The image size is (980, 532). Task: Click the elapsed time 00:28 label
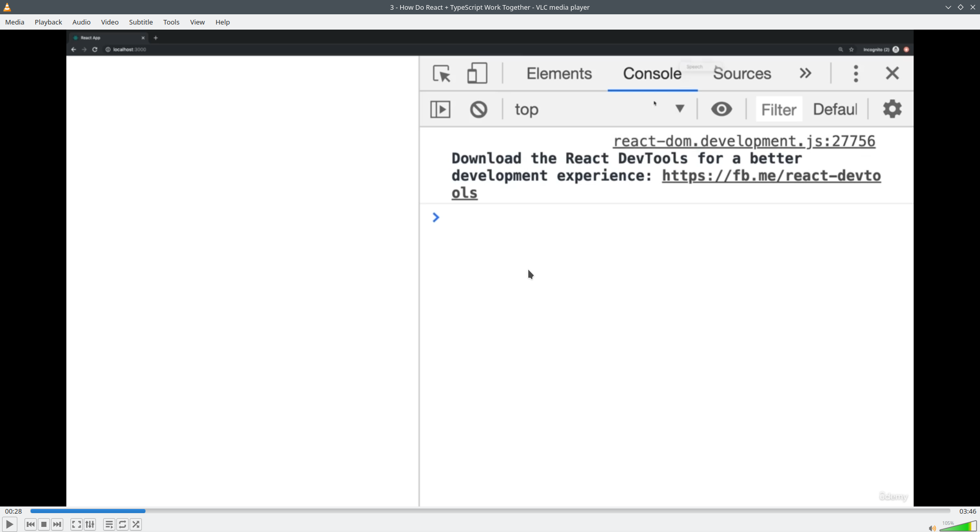coord(14,511)
